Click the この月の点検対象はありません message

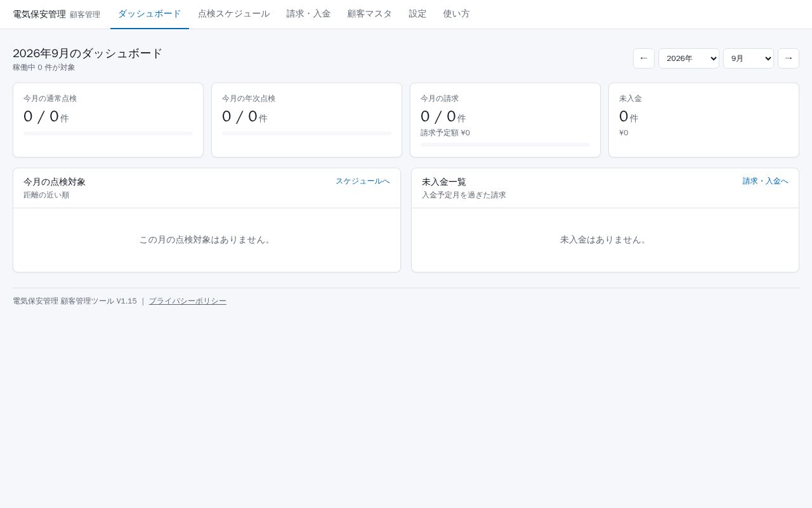tap(207, 239)
